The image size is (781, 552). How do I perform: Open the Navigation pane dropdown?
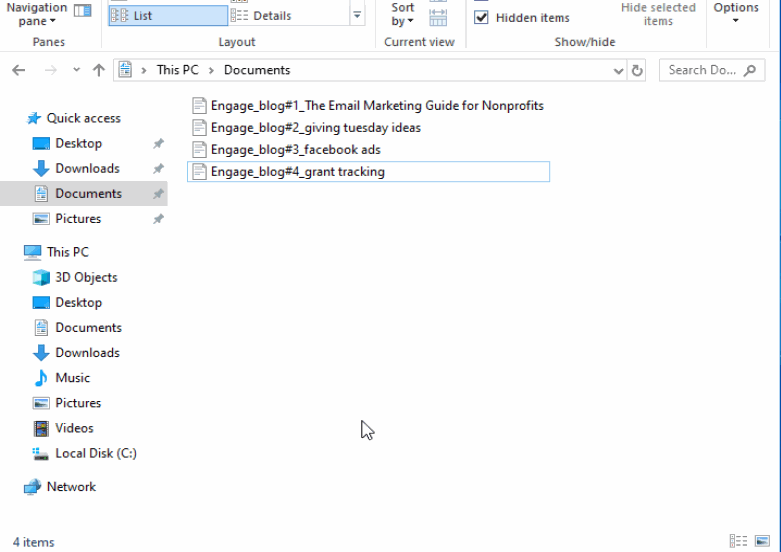click(36, 14)
